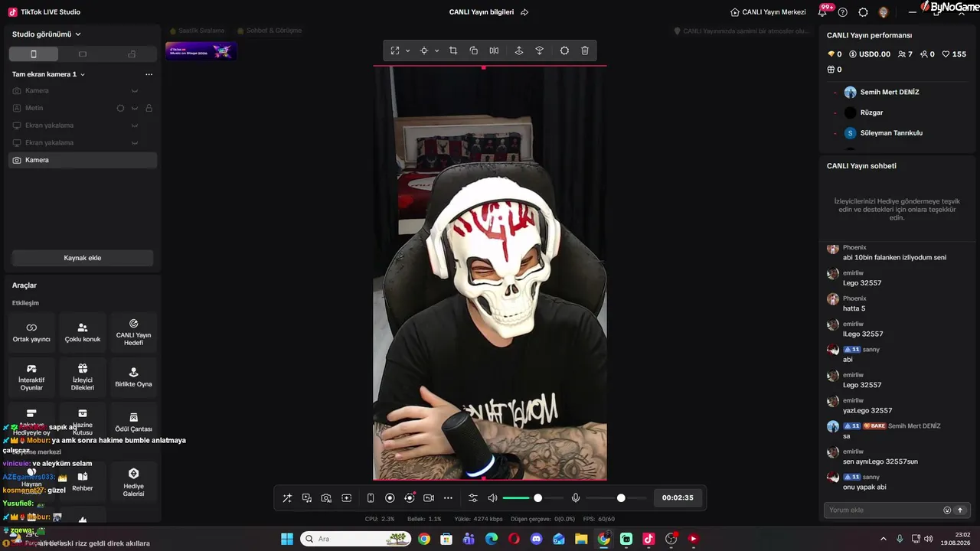Image resolution: width=980 pixels, height=551 pixels.
Task: Open the Ödül Çantası tool
Action: (133, 422)
